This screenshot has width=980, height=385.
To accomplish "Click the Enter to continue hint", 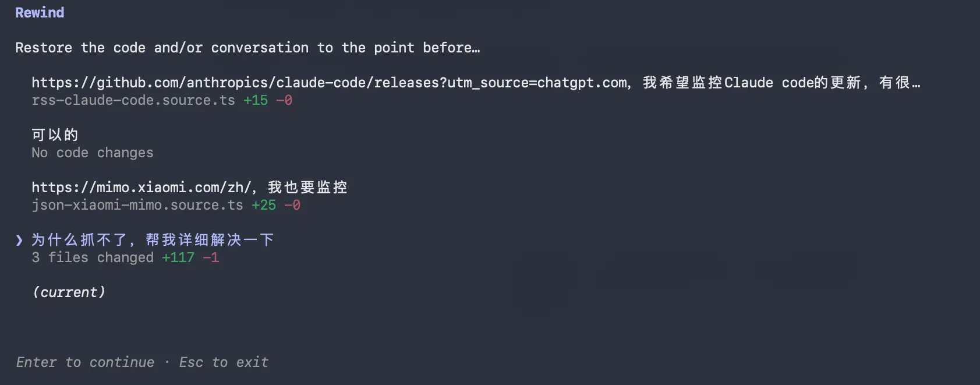I will tap(85, 362).
